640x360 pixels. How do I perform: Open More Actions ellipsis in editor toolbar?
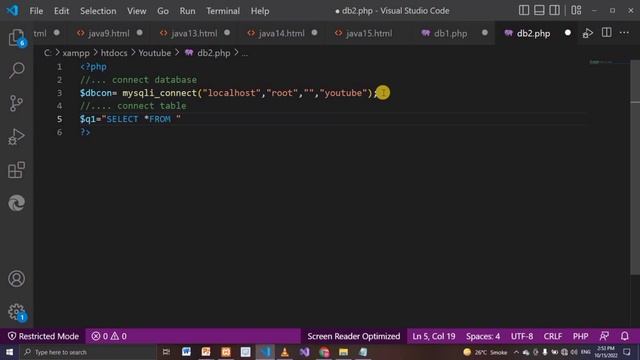(x=624, y=33)
